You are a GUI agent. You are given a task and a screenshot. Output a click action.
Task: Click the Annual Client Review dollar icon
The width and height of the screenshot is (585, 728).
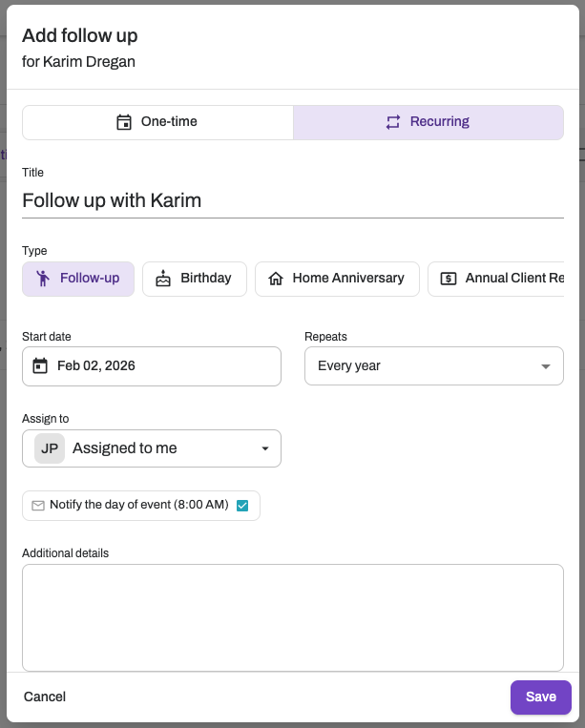[448, 279]
